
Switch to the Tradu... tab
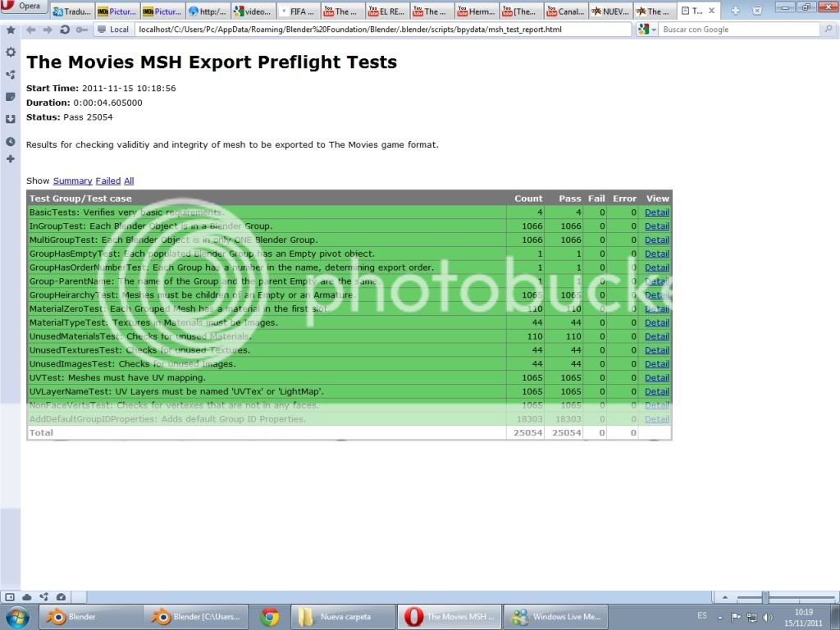72,11
